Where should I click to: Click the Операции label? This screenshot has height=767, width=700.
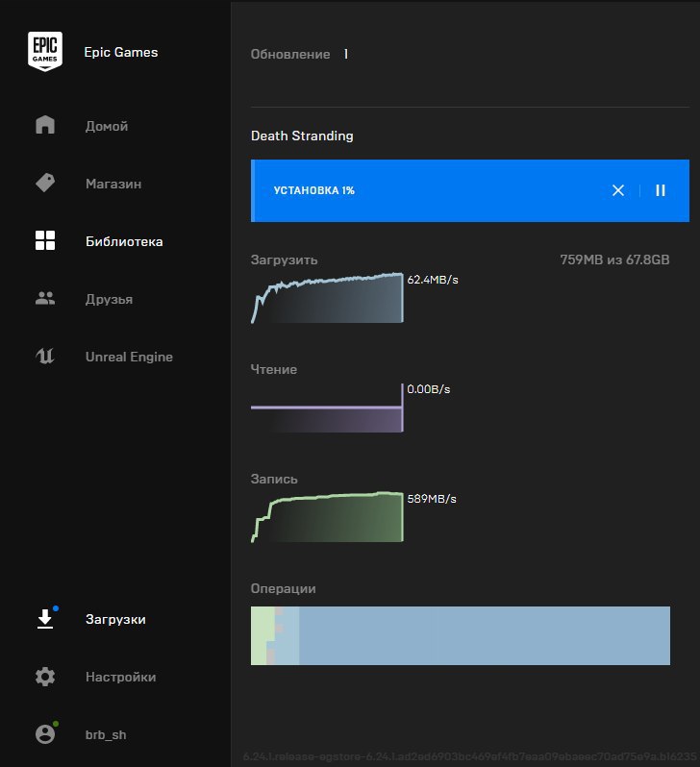coord(284,588)
